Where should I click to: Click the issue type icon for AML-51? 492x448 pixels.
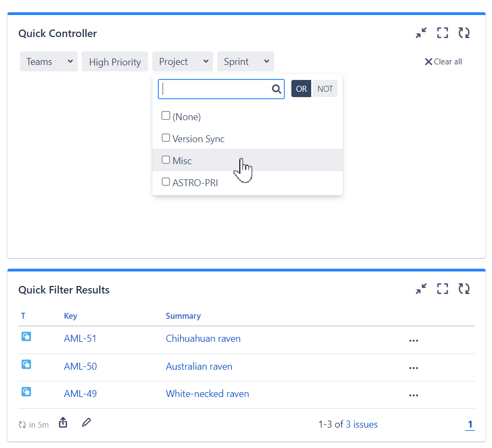(x=26, y=337)
